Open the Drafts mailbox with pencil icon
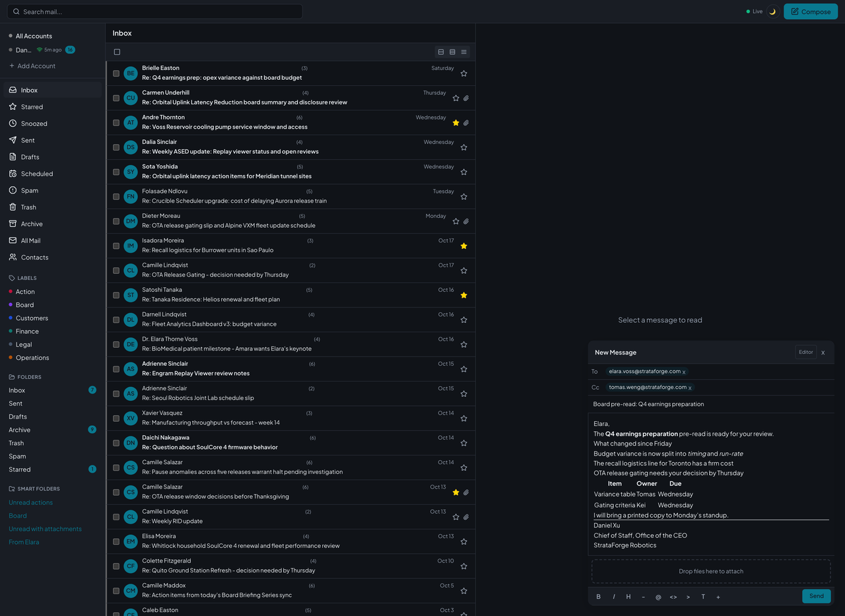 [x=53, y=157]
